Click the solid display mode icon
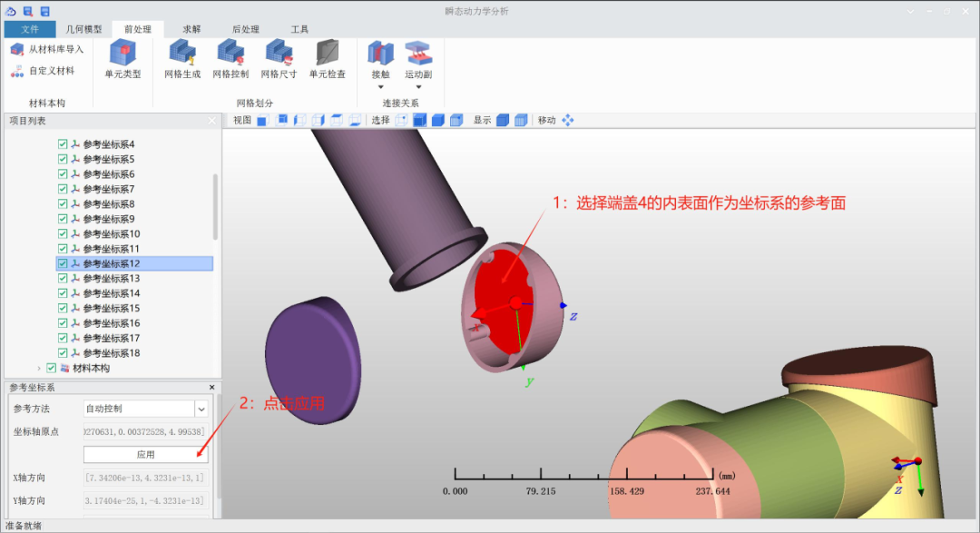The image size is (980, 533). (503, 120)
